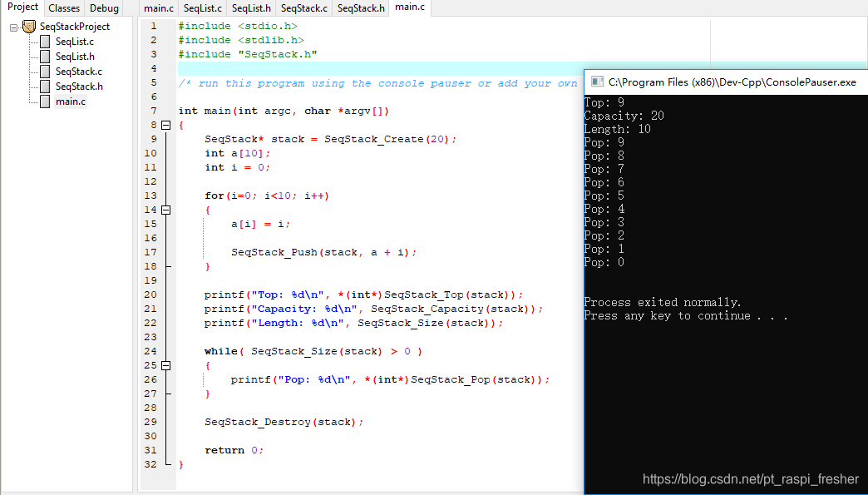Click 'Press any key to continue' text

667,315
